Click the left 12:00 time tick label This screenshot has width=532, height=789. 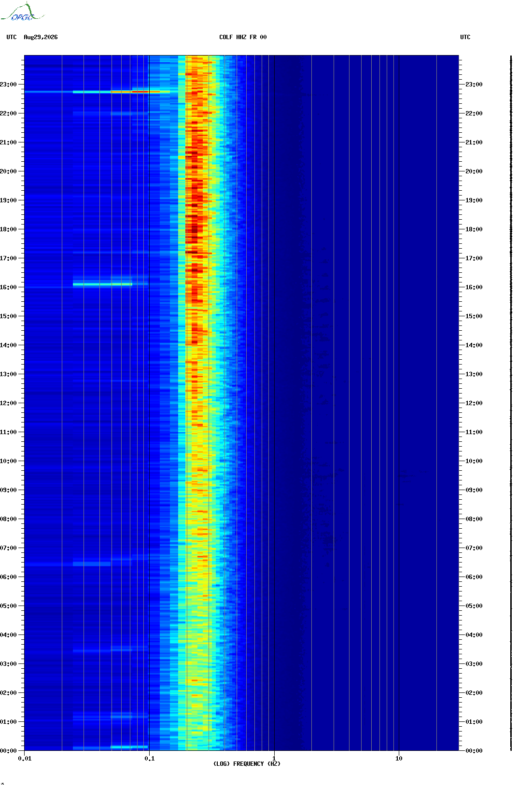tap(8, 403)
